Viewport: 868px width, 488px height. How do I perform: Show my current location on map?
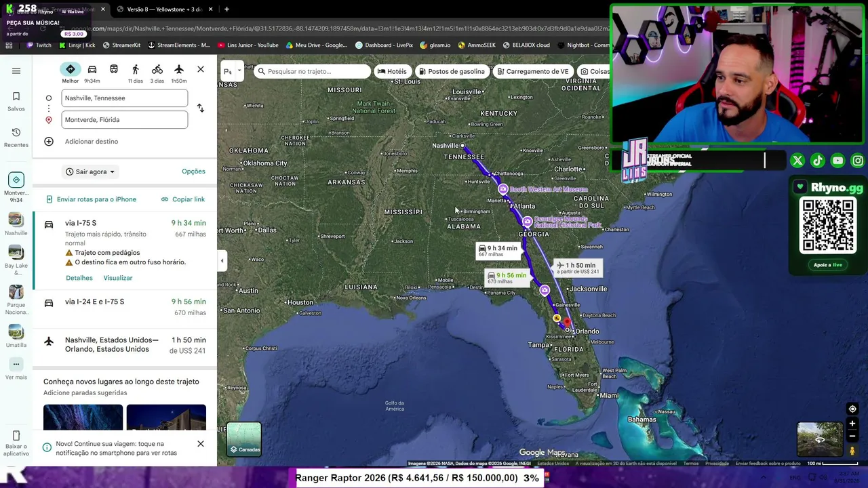(x=852, y=409)
